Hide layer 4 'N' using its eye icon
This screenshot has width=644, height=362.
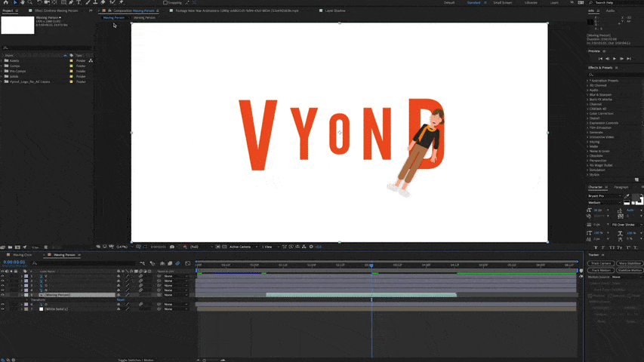2,290
